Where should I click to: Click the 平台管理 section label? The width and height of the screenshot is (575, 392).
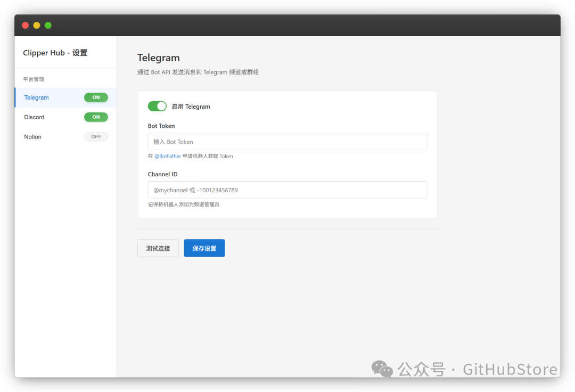click(x=34, y=79)
